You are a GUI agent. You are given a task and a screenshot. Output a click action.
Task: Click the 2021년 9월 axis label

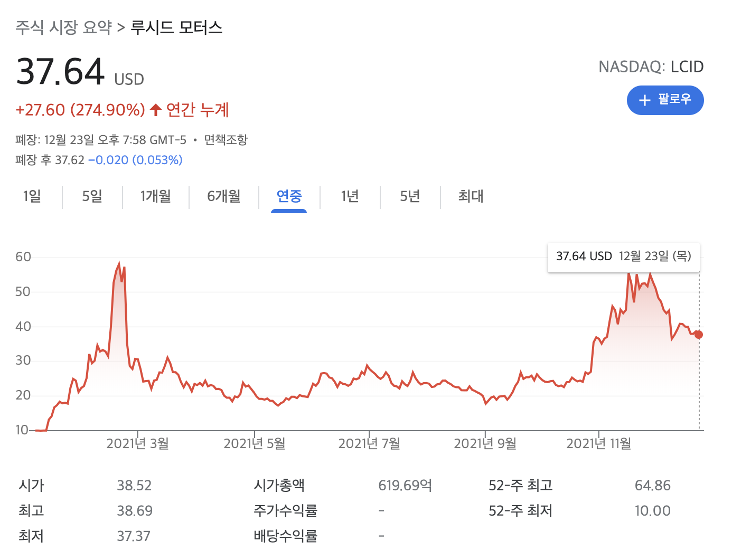485,443
